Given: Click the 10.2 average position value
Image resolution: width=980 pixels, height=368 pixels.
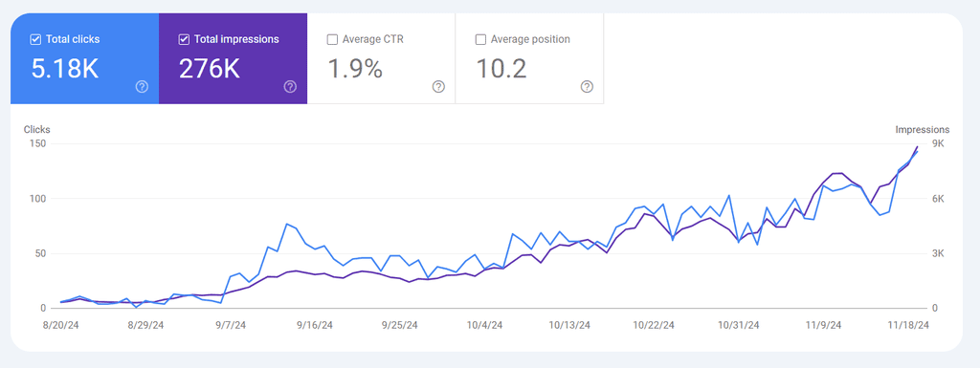Looking at the screenshot, I should pyautogui.click(x=501, y=69).
